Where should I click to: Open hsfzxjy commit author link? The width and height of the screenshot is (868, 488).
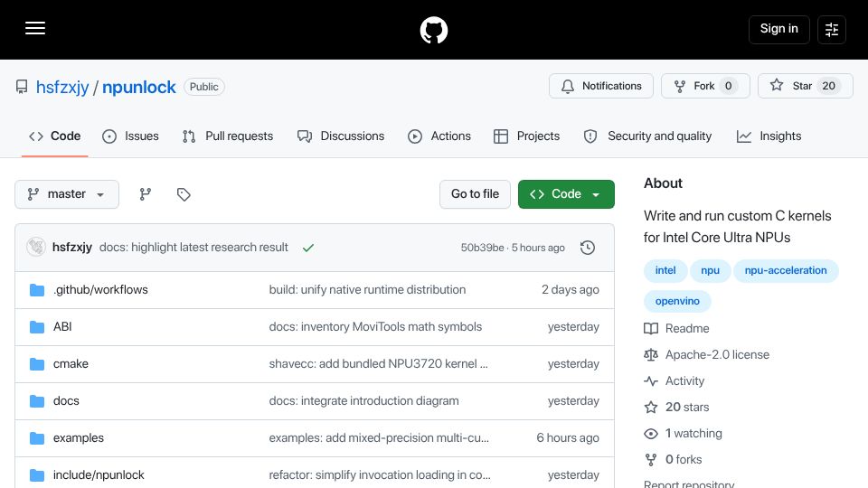(72, 248)
